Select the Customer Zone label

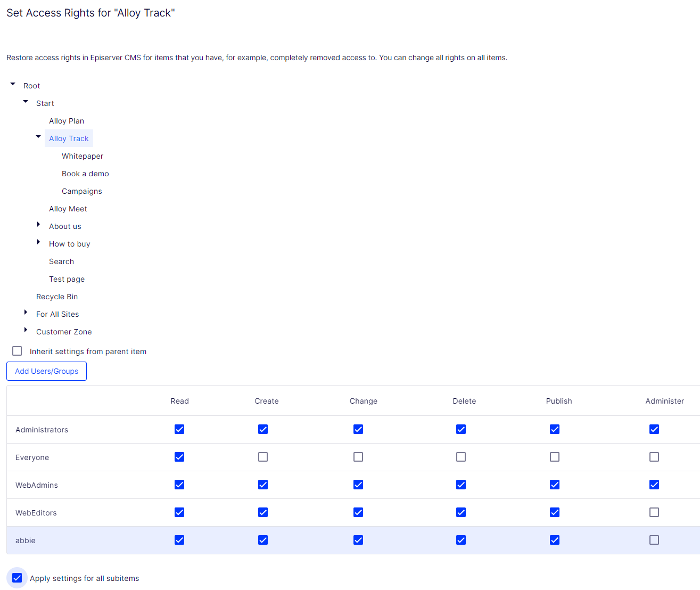[64, 332]
